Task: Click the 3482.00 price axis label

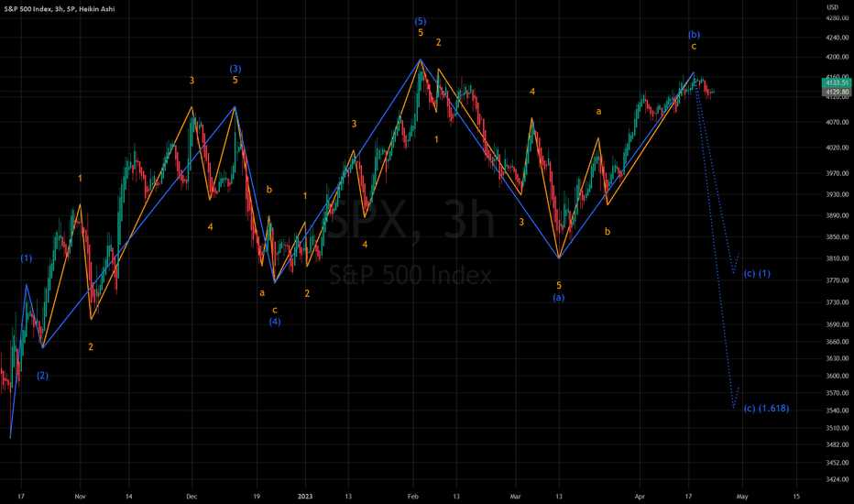Action: 838,445
